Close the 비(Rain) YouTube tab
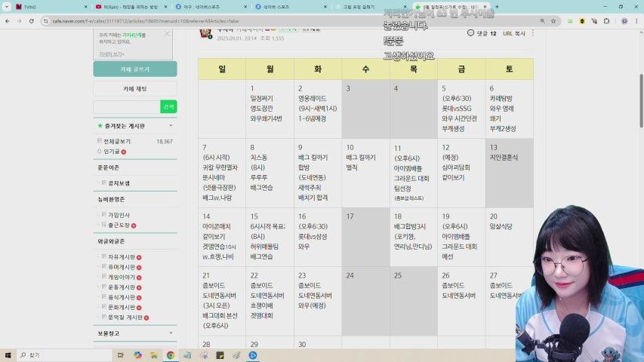Image resolution: width=644 pixels, height=362 pixels. coord(165,7)
